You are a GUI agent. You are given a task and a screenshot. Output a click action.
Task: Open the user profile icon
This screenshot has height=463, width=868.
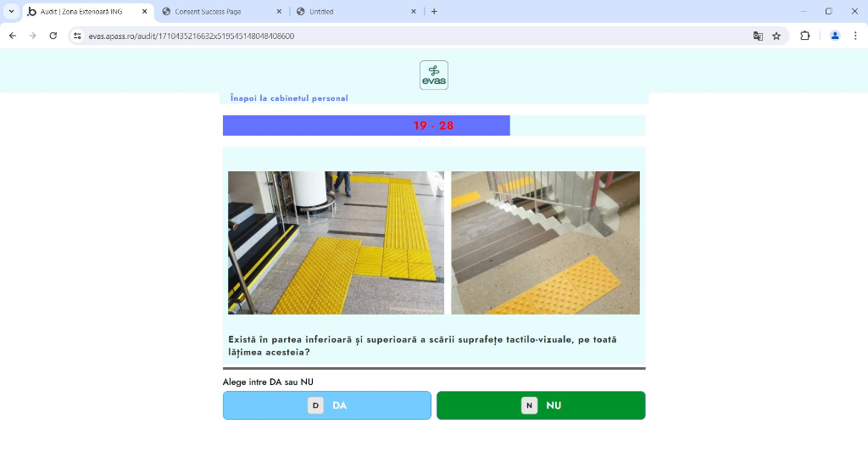835,36
